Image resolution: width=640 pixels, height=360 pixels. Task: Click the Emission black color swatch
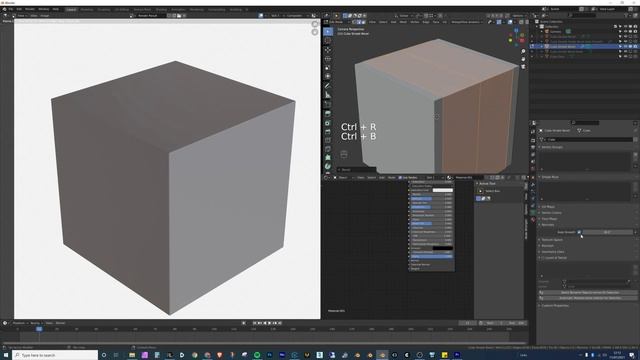[442, 248]
